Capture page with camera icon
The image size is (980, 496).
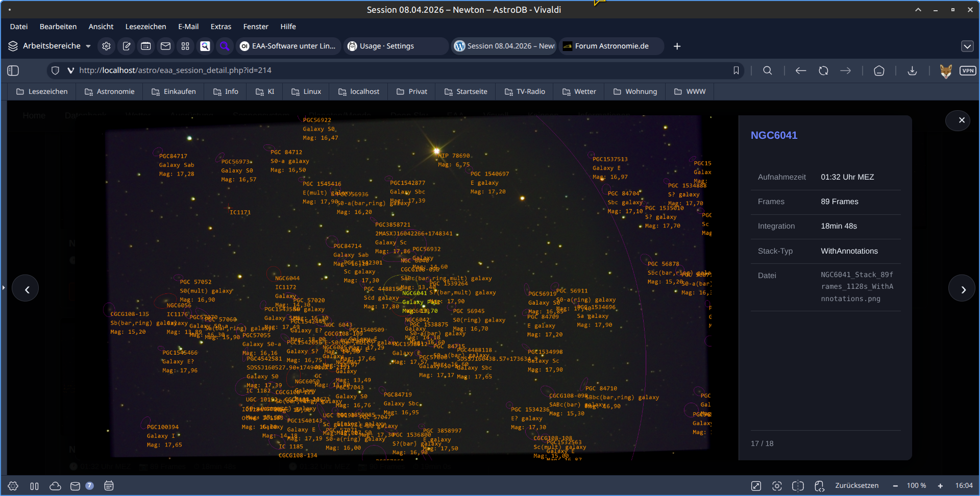pyautogui.click(x=777, y=486)
